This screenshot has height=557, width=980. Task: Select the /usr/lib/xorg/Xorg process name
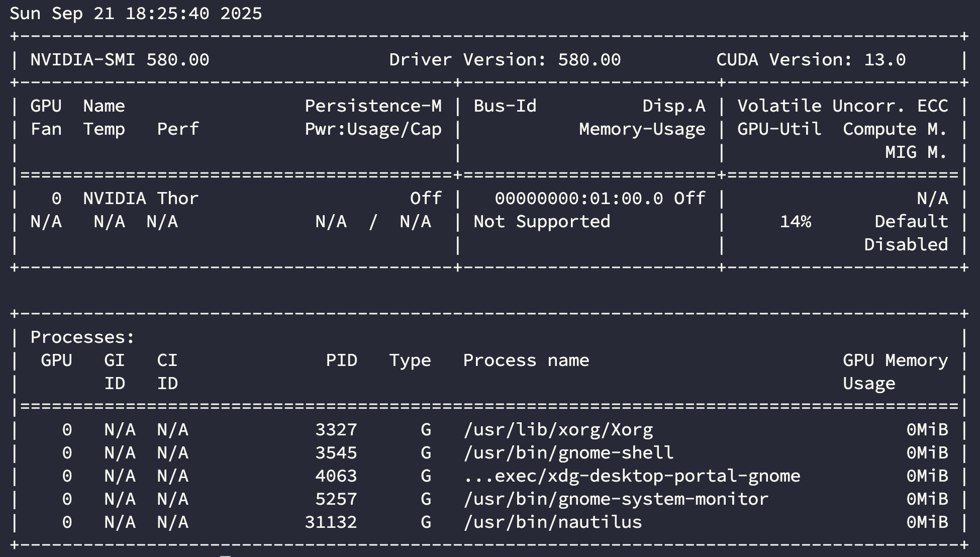pos(558,430)
